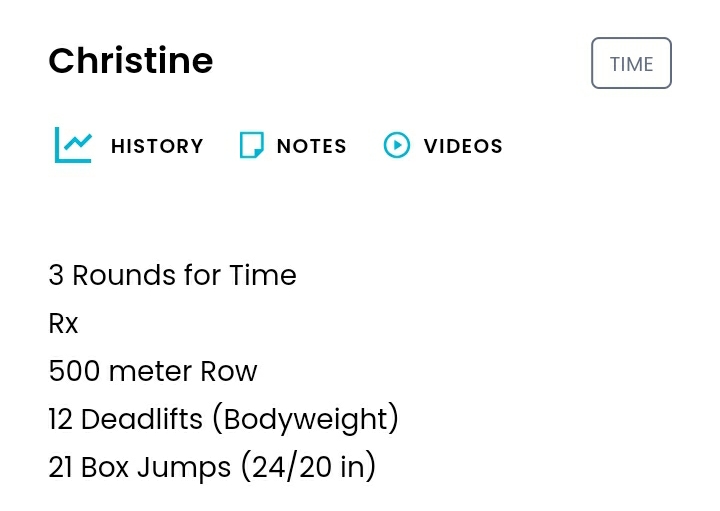Click the History line chart icon

pos(73,146)
